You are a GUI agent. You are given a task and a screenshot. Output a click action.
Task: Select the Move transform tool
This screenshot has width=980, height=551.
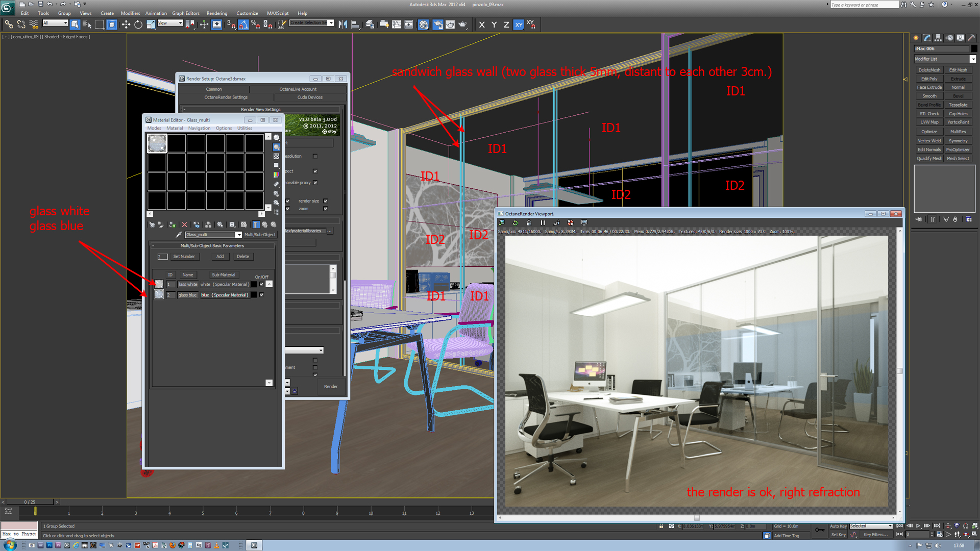click(x=126, y=24)
